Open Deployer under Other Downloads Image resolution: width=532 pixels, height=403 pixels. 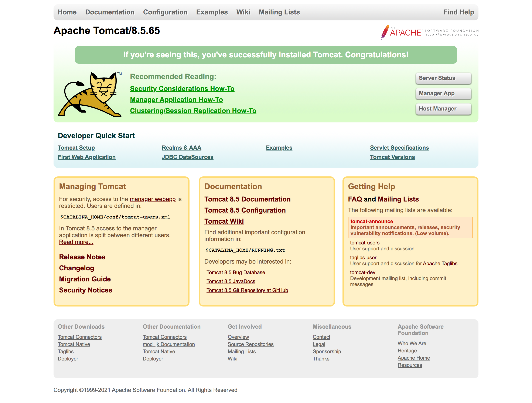68,359
